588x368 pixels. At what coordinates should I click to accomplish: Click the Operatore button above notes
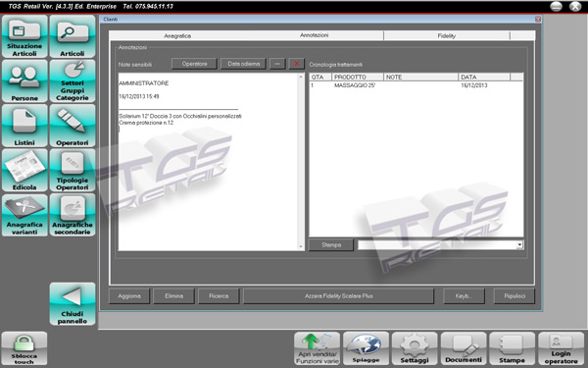[x=194, y=64]
